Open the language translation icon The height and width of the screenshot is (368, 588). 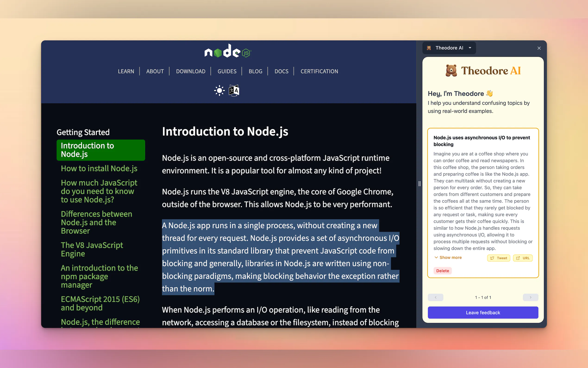tap(234, 91)
